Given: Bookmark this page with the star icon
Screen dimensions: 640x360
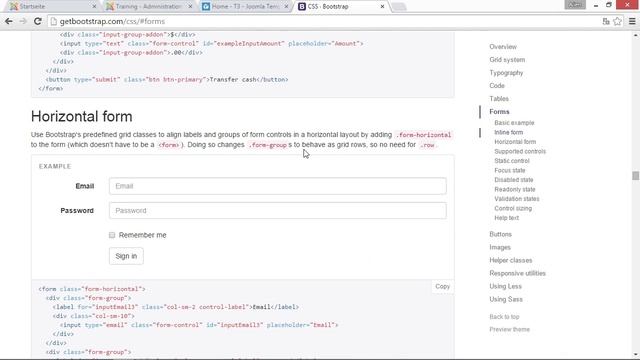Looking at the screenshot, I should 618,21.
